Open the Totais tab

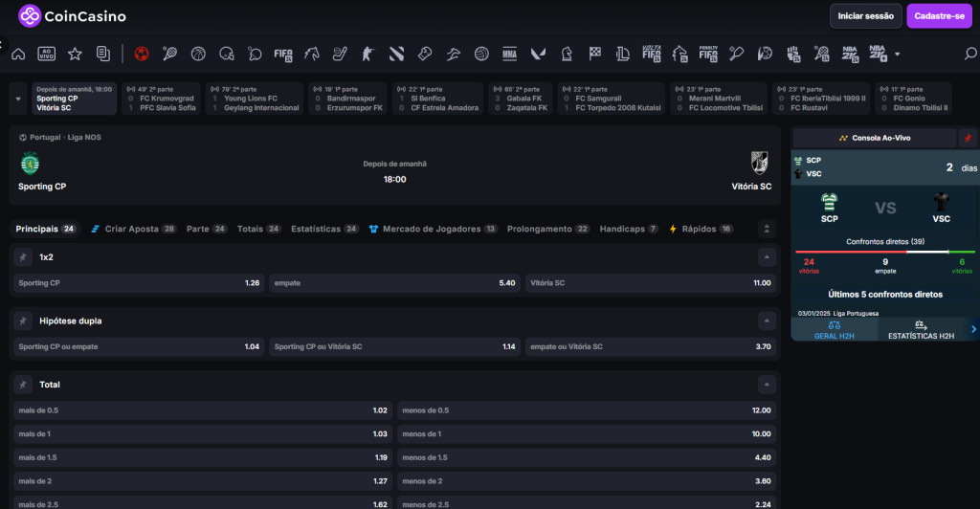(258, 230)
